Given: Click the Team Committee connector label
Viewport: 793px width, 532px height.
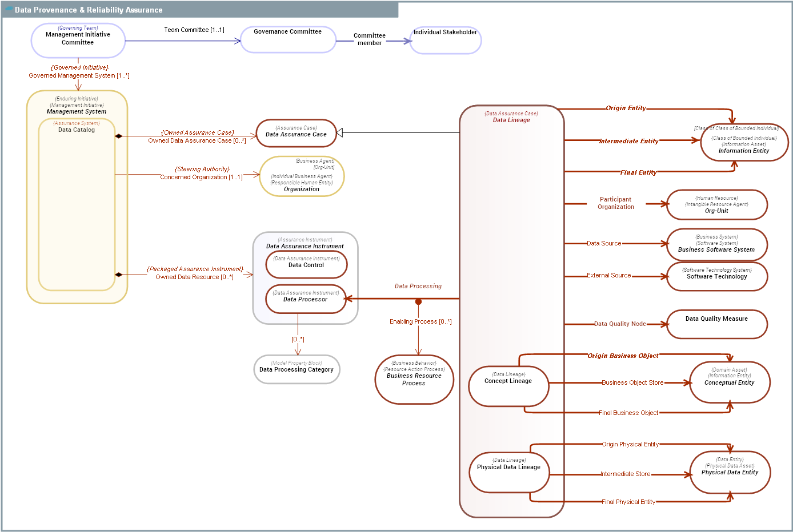Looking at the screenshot, I should [x=194, y=29].
